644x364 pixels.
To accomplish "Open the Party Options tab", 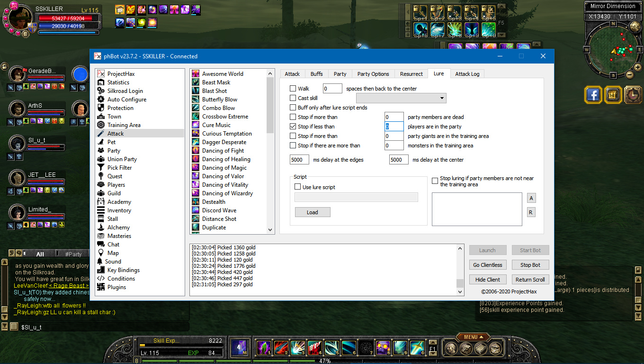I will 373,74.
